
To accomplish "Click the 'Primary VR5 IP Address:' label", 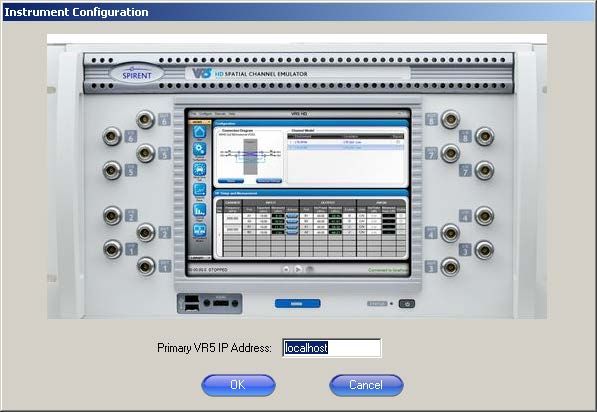I will [214, 348].
